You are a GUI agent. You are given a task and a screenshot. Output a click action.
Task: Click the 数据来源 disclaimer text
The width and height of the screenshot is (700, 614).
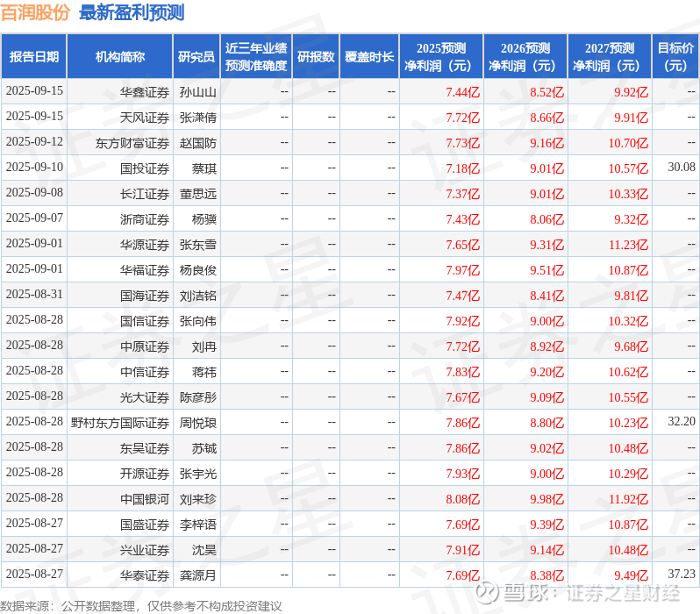(x=141, y=606)
